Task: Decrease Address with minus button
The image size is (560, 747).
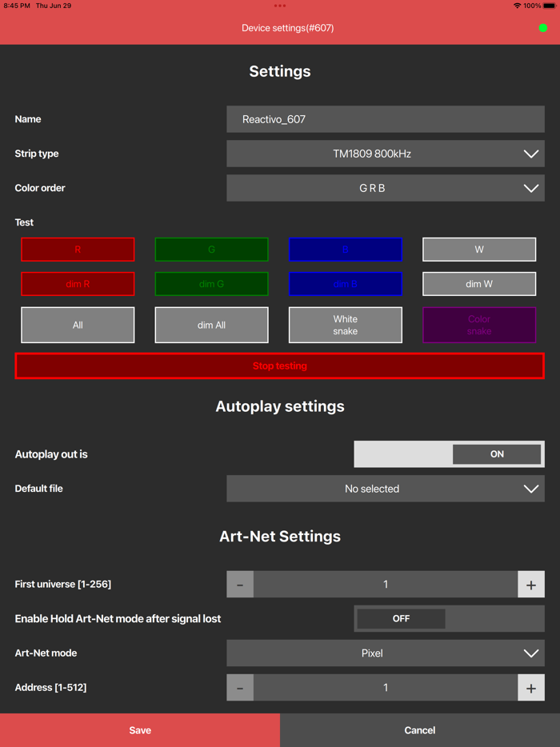Action: [x=240, y=688]
